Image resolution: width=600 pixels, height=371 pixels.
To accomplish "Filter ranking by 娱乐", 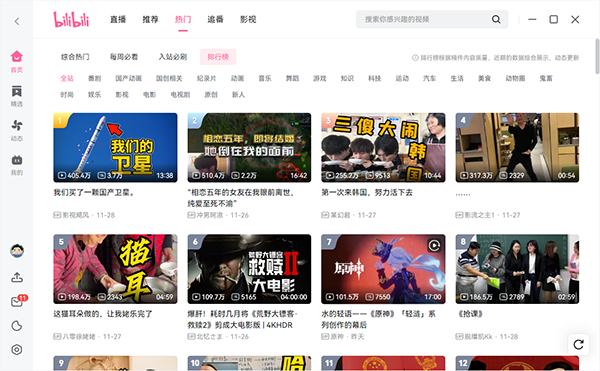I will pos(95,94).
